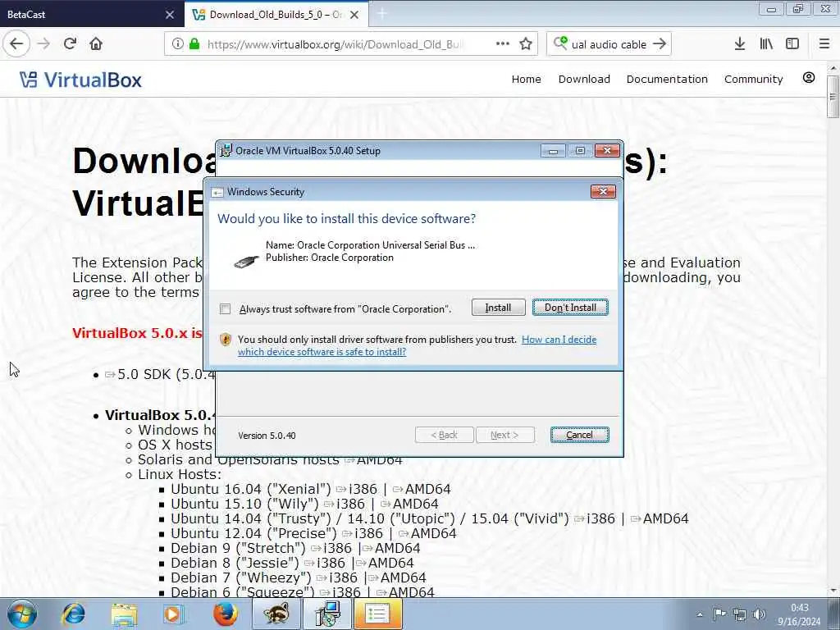The height and width of the screenshot is (630, 840).
Task: Download Ubuntu 16.04 Xenial AMD64 build
Action: pos(422,489)
